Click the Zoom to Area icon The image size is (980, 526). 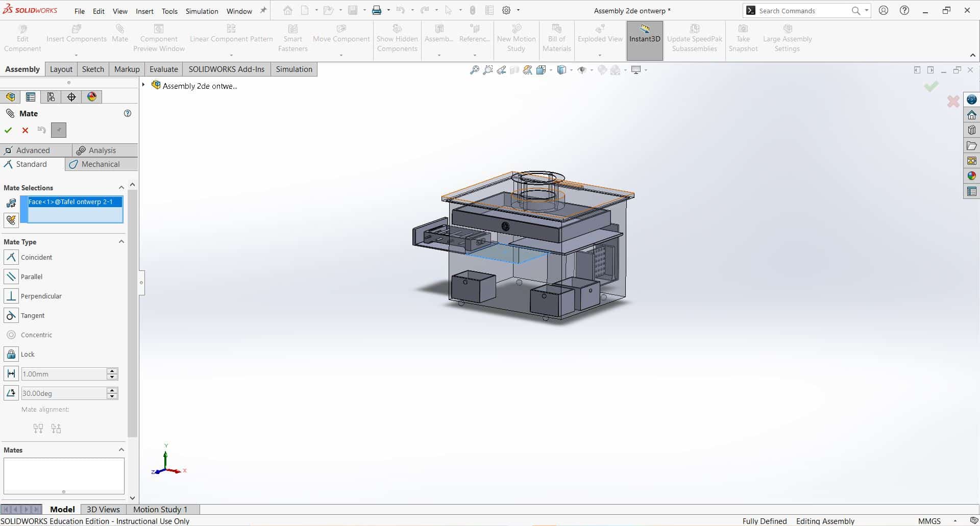pos(488,70)
